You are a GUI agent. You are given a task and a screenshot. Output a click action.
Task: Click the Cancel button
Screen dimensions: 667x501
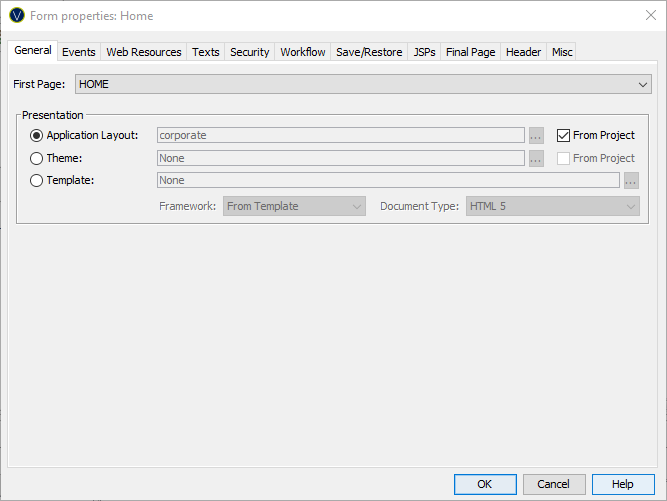[x=554, y=484]
